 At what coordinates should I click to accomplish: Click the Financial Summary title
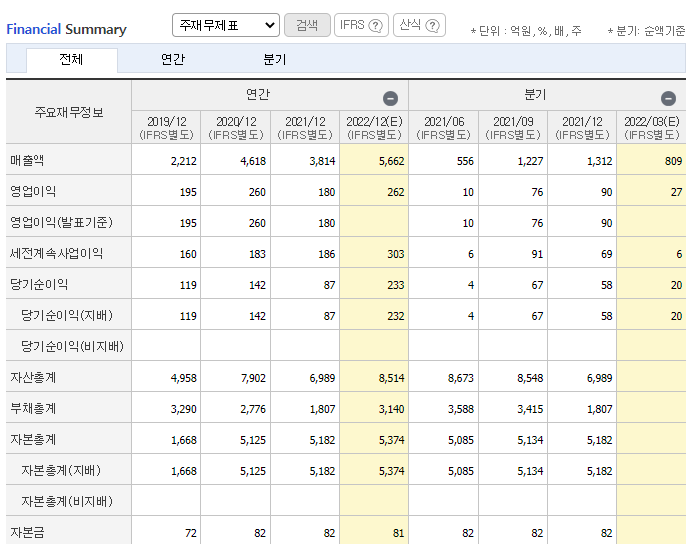[x=66, y=29]
